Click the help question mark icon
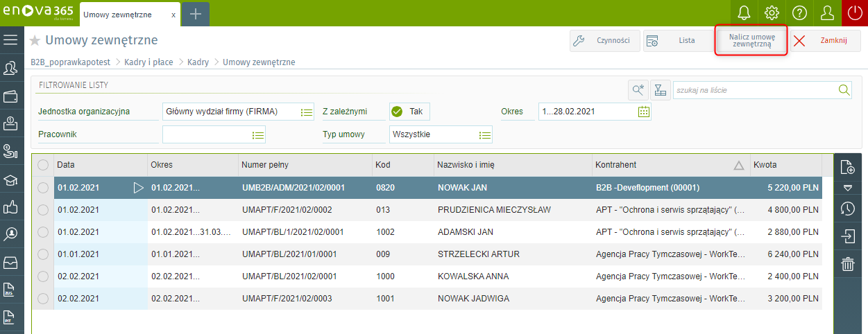Image resolution: width=868 pixels, height=334 pixels. tap(799, 13)
